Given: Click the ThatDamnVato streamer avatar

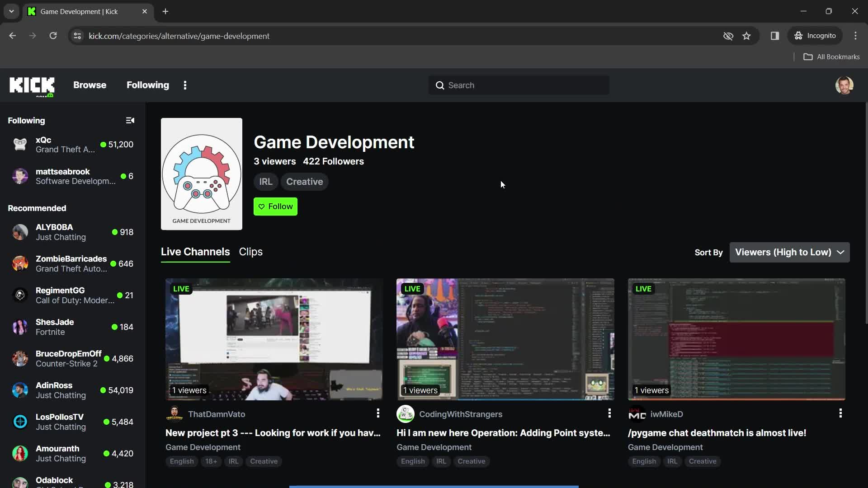Looking at the screenshot, I should 175,414.
